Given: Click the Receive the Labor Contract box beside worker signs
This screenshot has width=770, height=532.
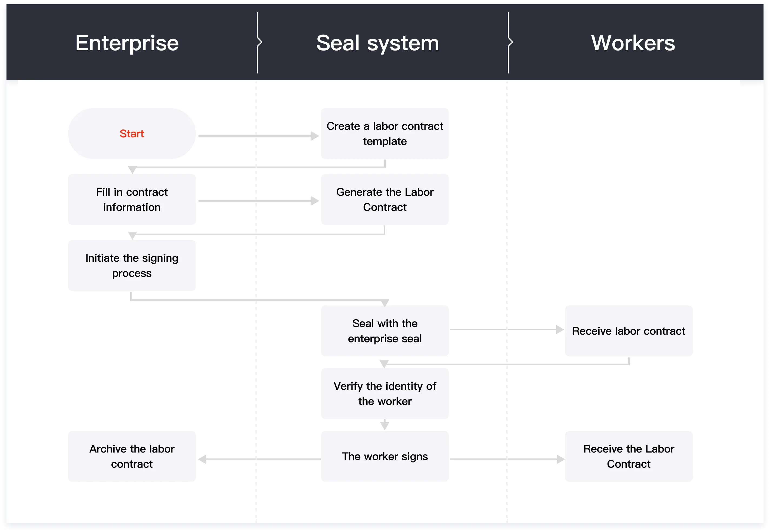Looking at the screenshot, I should (x=628, y=456).
